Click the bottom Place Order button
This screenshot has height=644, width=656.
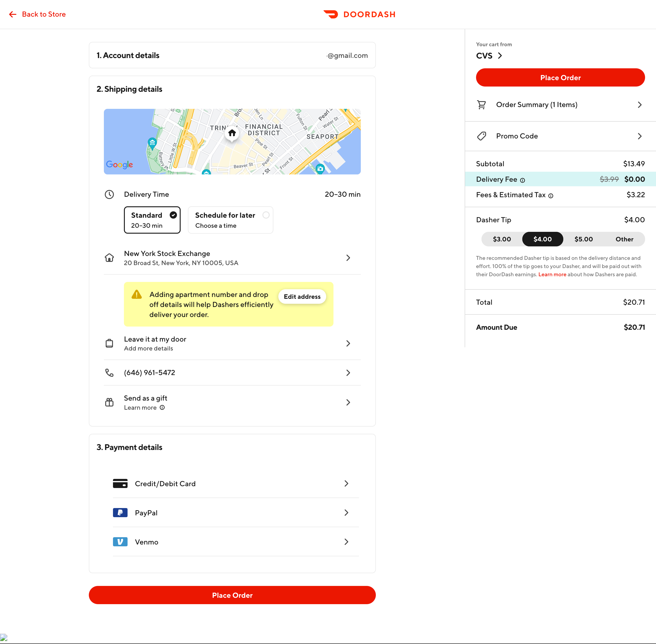coord(232,595)
